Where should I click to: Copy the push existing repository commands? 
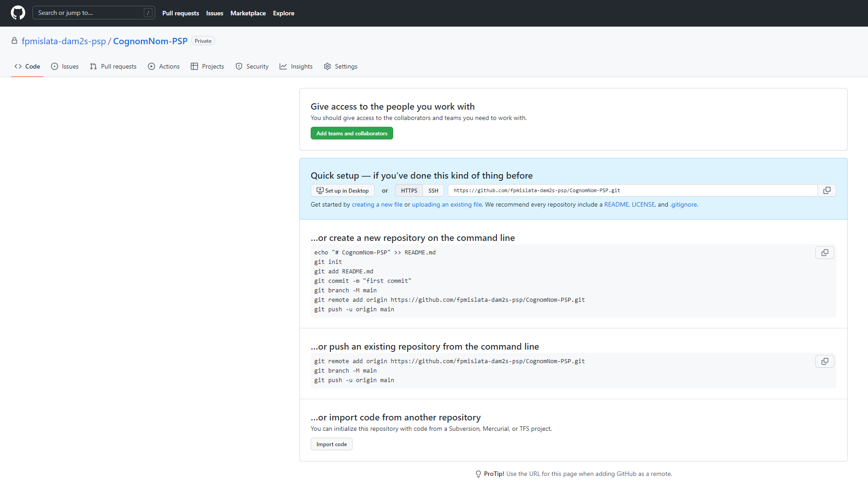tap(825, 361)
